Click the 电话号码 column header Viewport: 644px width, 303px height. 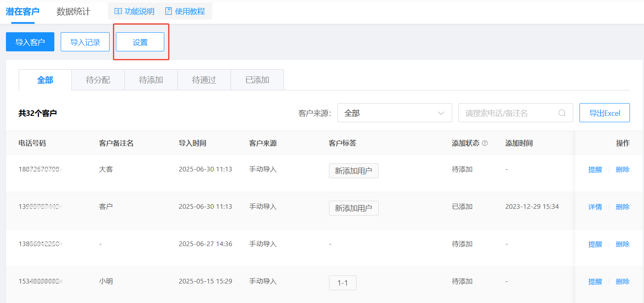(x=32, y=143)
